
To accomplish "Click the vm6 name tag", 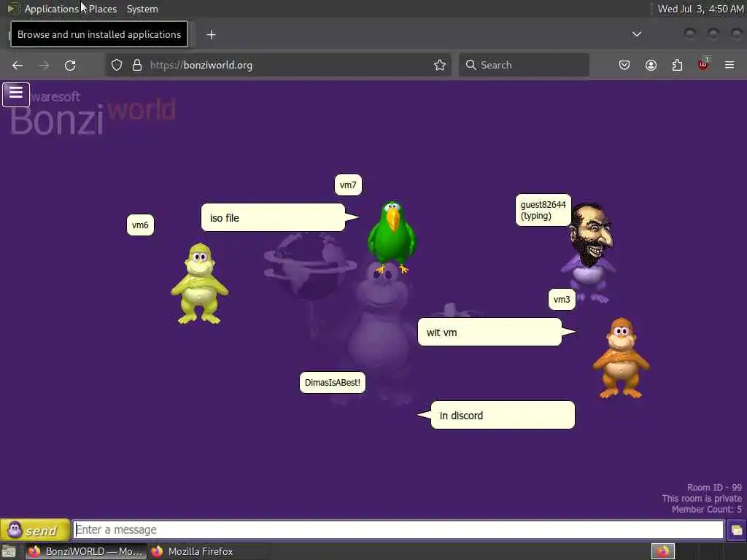I will click(140, 225).
